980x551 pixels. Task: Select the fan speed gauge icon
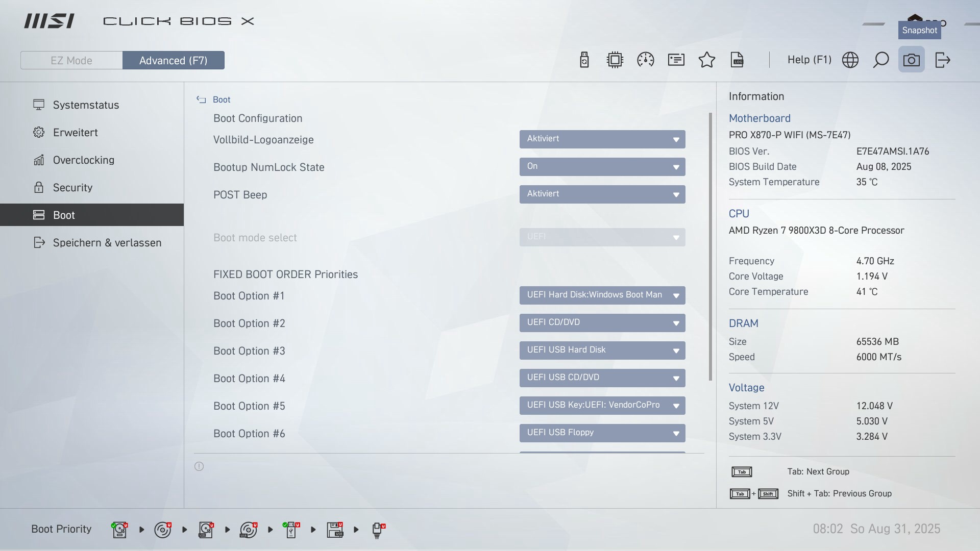645,60
